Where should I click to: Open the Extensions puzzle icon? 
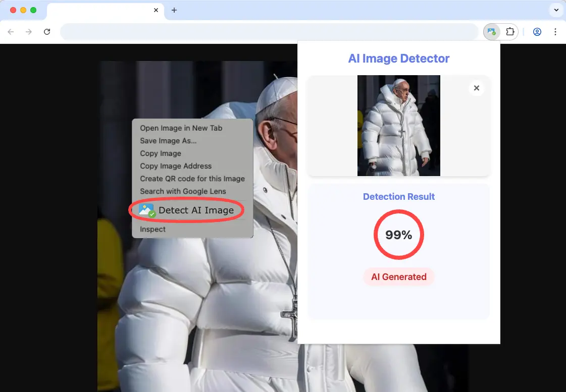510,32
